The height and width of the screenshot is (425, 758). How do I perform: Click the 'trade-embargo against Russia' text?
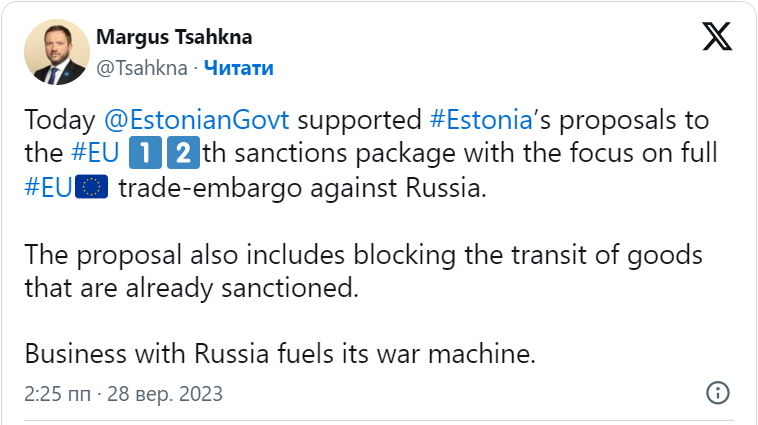(302, 188)
